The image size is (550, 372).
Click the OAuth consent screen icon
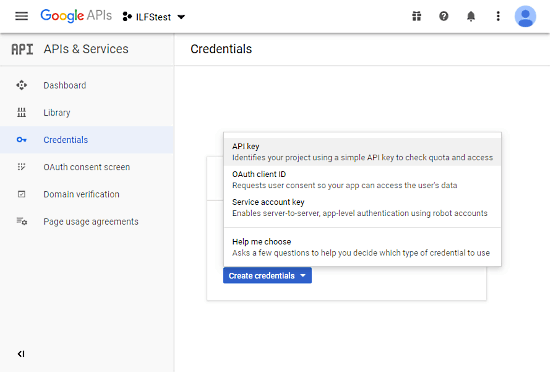(21, 167)
